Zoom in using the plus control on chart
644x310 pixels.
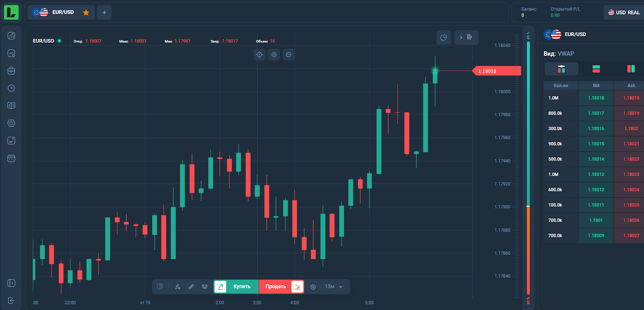tap(274, 54)
